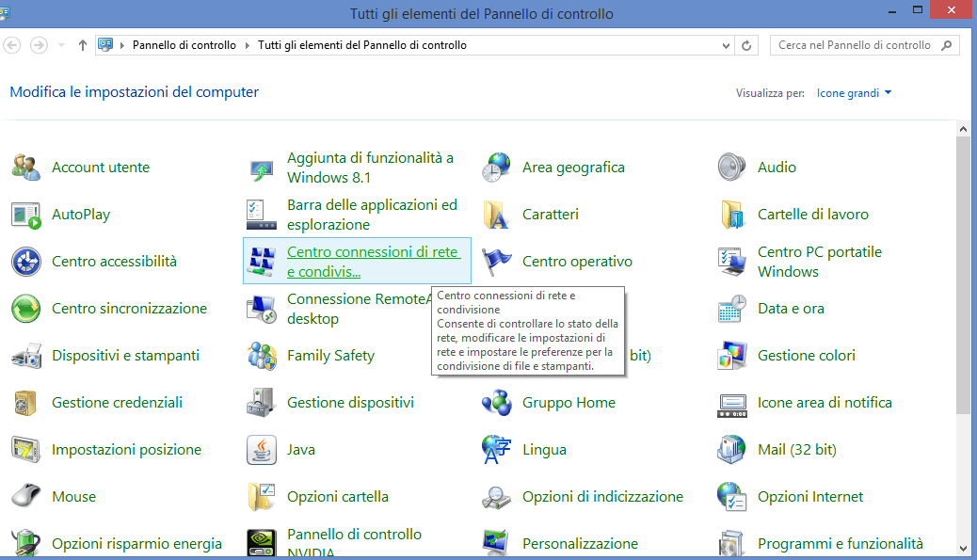Click the Control Panel icon in address bar

point(106,45)
